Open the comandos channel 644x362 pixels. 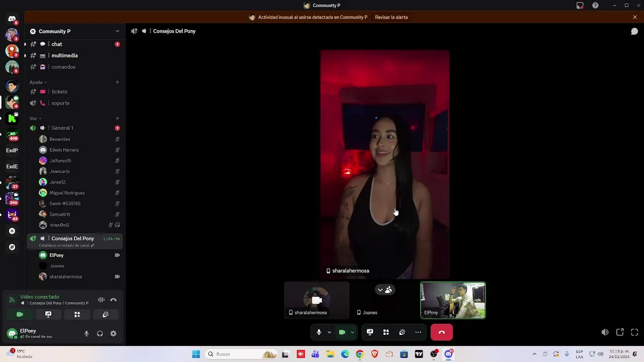(x=74, y=67)
